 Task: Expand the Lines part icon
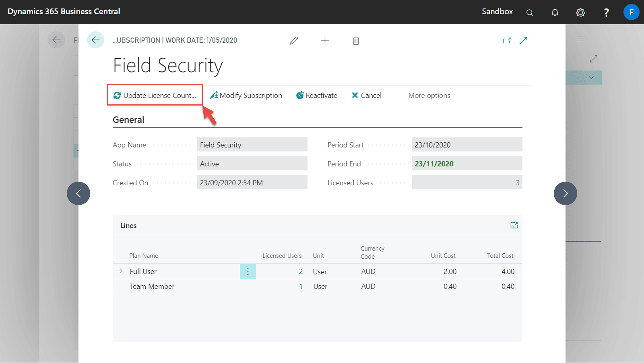point(514,225)
